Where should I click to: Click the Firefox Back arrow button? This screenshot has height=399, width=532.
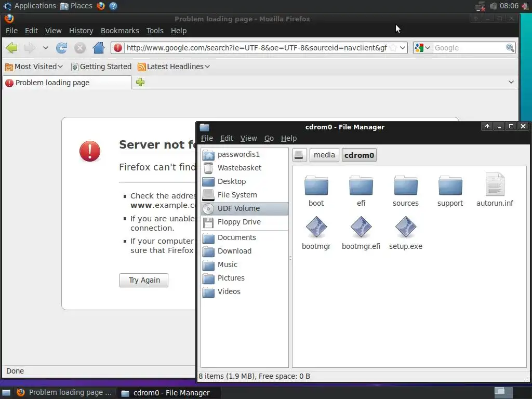click(x=12, y=48)
